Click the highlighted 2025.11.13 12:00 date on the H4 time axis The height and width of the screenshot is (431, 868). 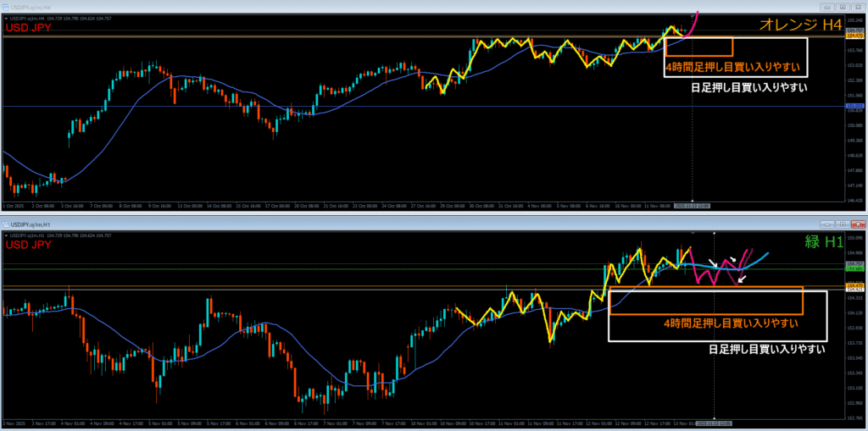[x=692, y=206]
